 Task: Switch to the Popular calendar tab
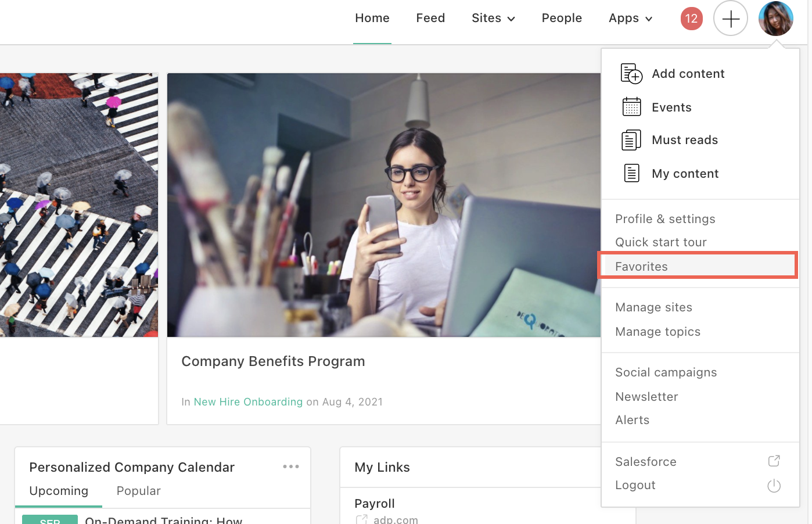138,491
